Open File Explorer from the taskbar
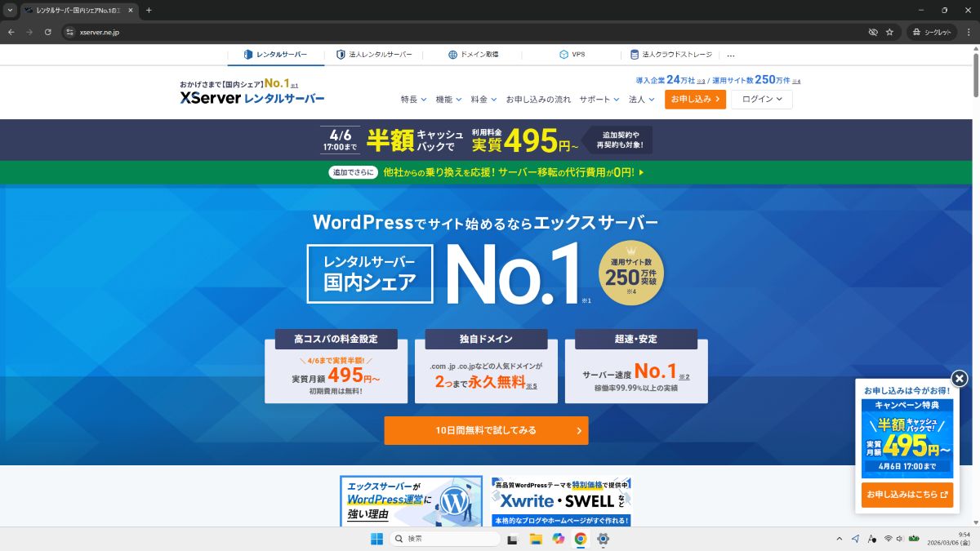This screenshot has width=980, height=551. [536, 539]
